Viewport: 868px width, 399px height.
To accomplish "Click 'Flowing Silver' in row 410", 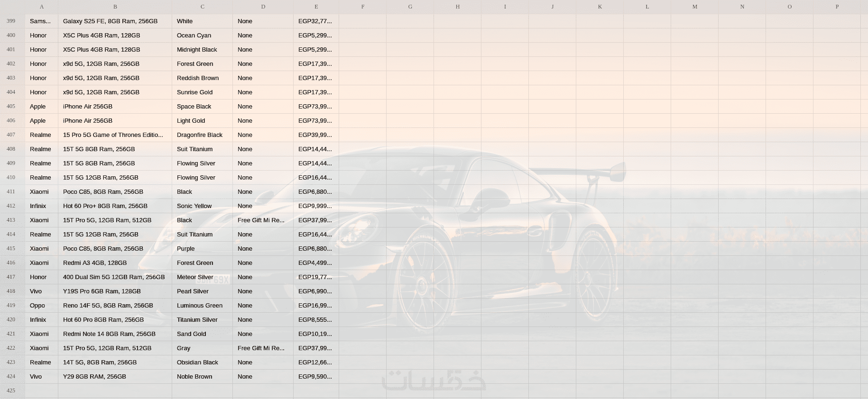I will tap(203, 178).
